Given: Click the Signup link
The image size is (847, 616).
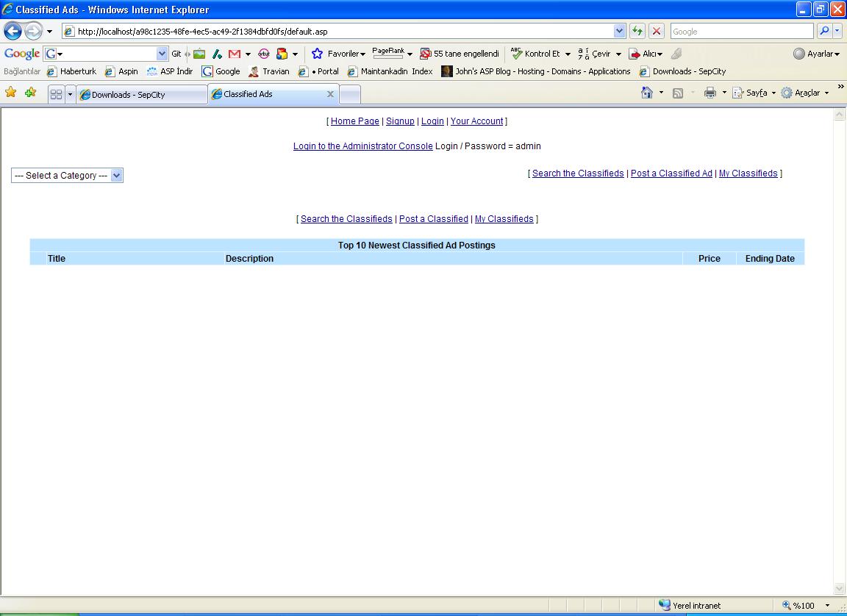Looking at the screenshot, I should 400,121.
